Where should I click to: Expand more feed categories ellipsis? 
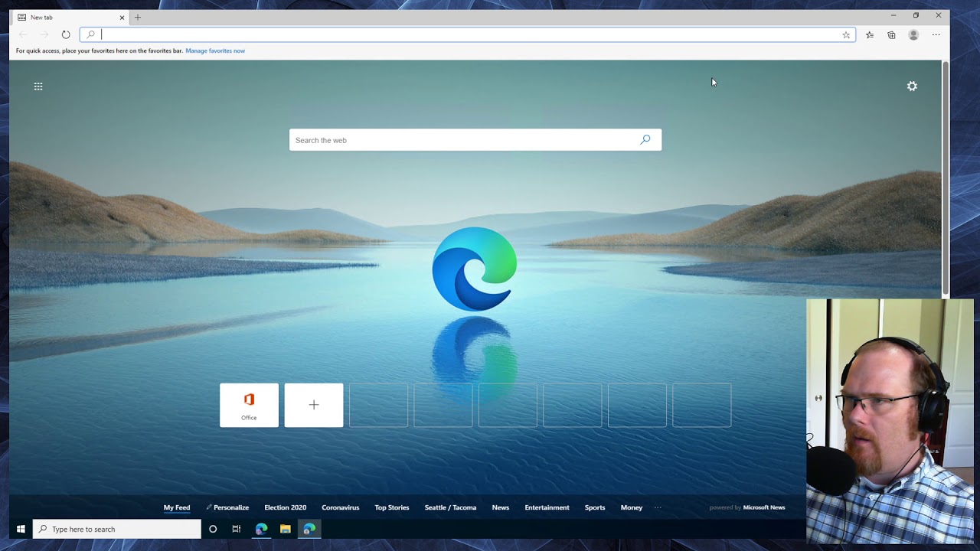657,507
